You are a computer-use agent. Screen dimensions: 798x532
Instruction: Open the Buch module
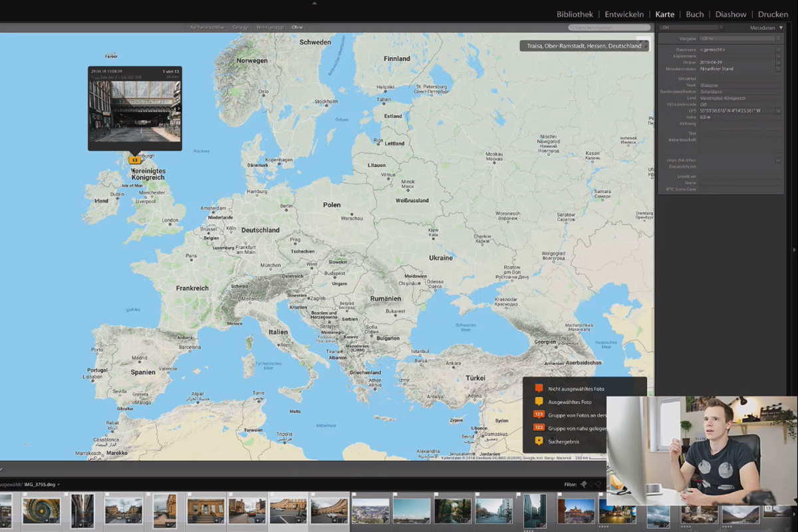(x=695, y=14)
